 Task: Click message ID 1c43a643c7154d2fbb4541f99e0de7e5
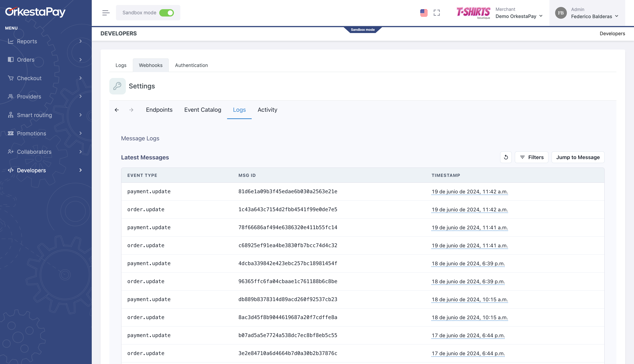coord(288,210)
